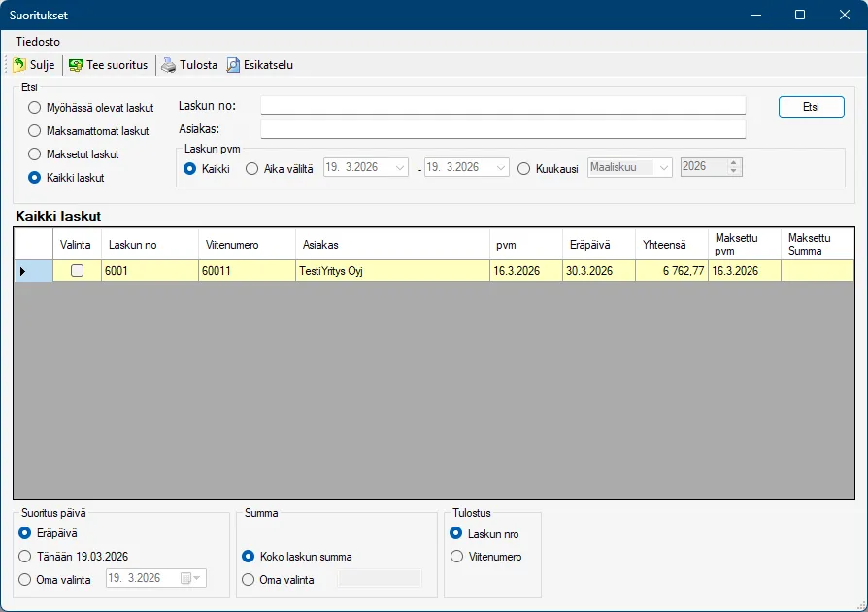The height and width of the screenshot is (612, 868).
Task: Click the Tulosta printer icon
Action: pos(169,65)
